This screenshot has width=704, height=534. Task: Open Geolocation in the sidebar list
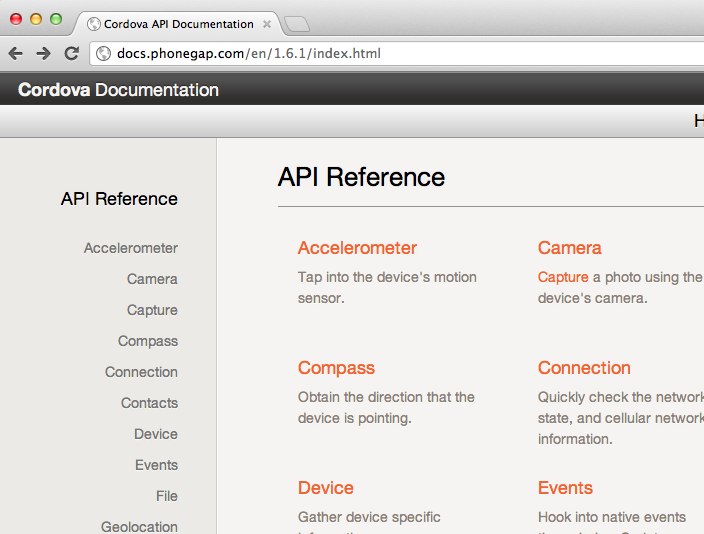pos(139,526)
